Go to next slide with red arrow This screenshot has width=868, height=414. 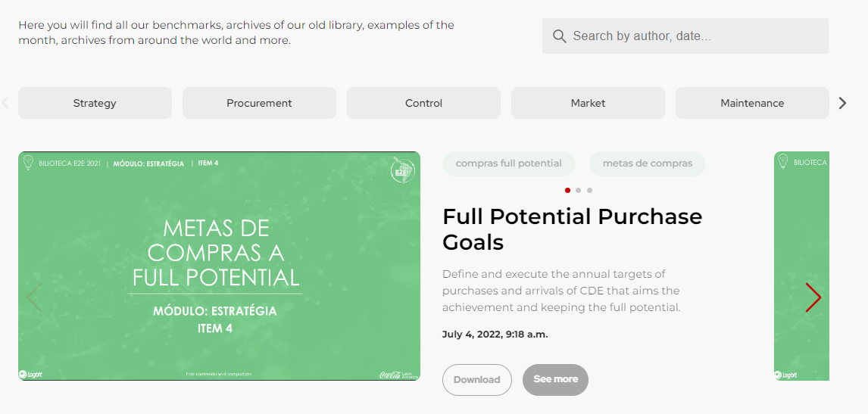[813, 297]
